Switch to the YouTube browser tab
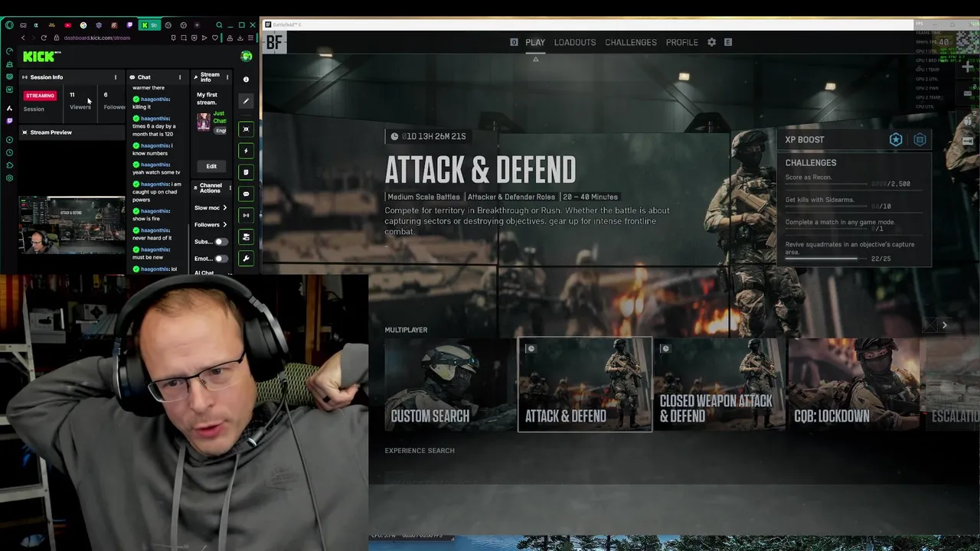This screenshot has width=980, height=551. click(x=68, y=25)
